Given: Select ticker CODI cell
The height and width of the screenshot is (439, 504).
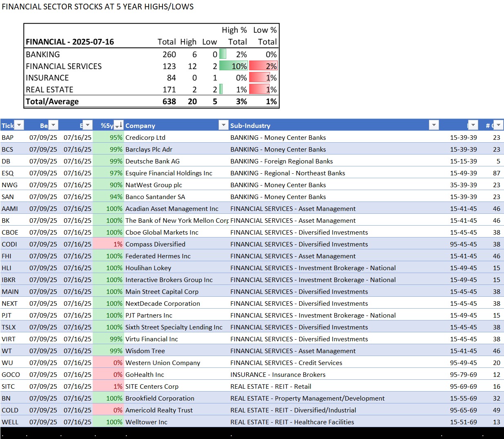Looking at the screenshot, I should coord(9,244).
